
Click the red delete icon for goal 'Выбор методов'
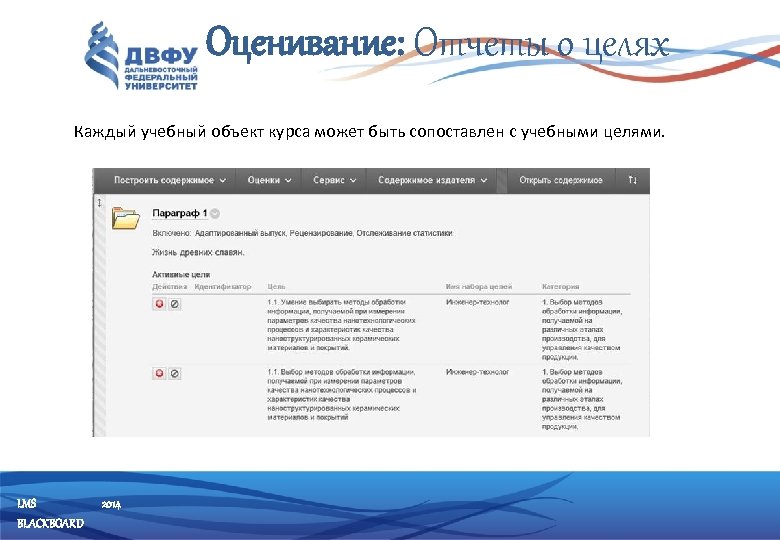click(159, 373)
